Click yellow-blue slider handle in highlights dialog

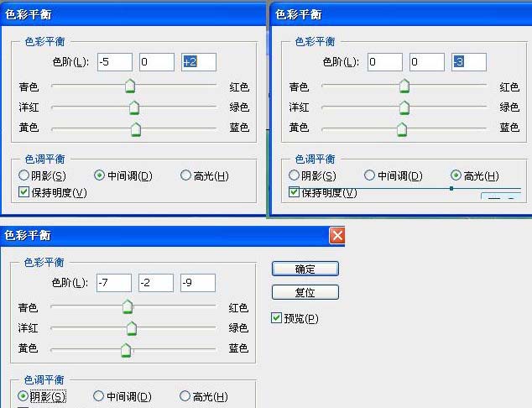pyautogui.click(x=402, y=129)
